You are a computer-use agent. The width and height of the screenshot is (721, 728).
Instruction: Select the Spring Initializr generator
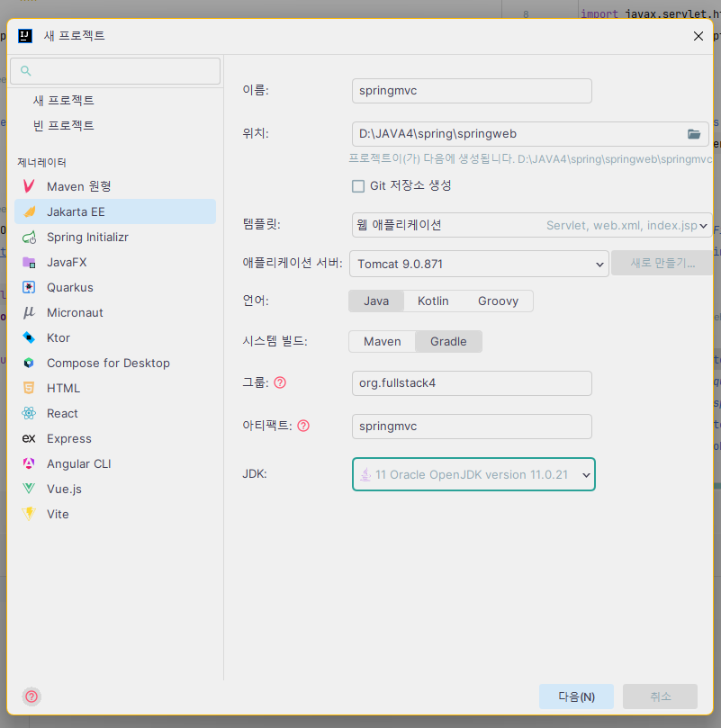(115, 237)
